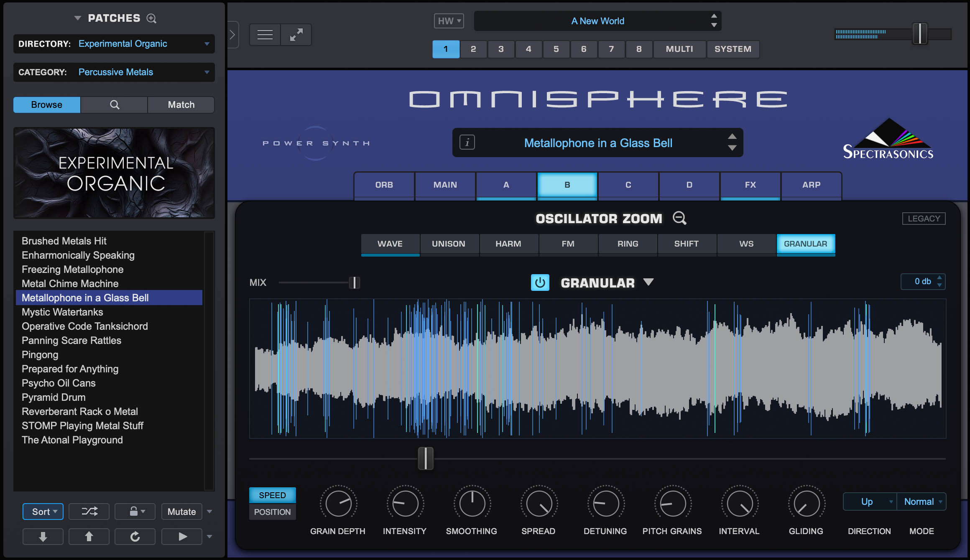Expand the Granular mode dropdown arrow

(x=649, y=282)
